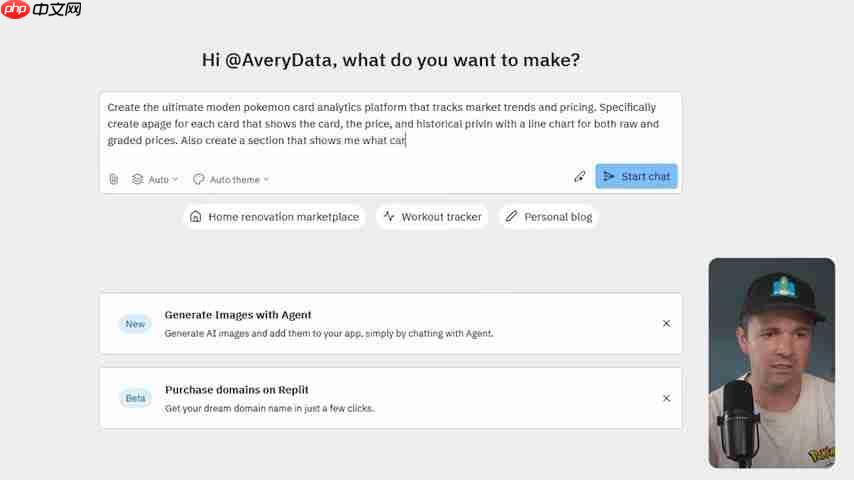Click the pencil icon on Personal blog chip
Image resolution: width=854 pixels, height=480 pixels.
pos(511,216)
